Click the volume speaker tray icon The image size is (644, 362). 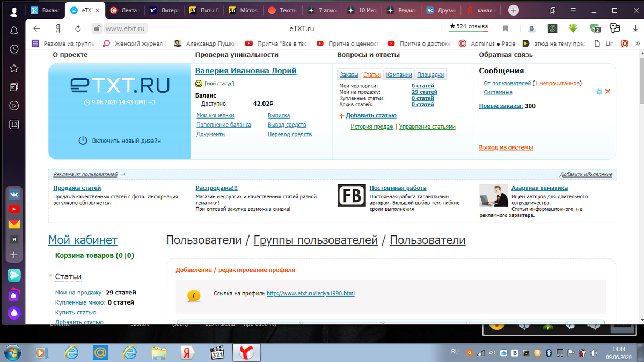(593, 352)
